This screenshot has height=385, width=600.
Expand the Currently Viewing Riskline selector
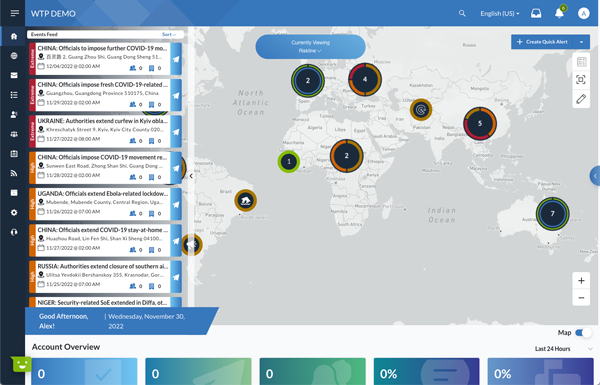(310, 47)
